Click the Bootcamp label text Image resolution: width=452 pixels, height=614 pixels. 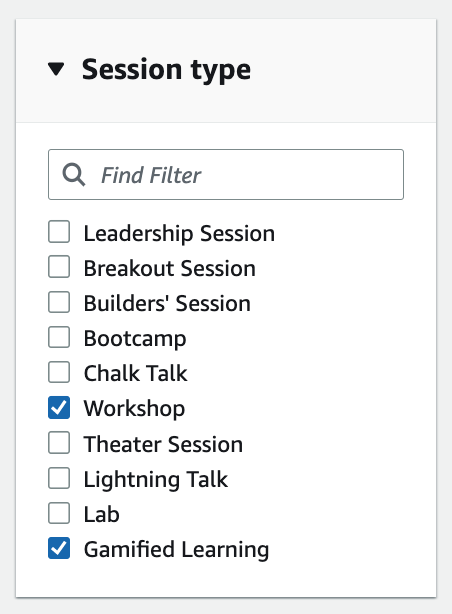tap(135, 339)
